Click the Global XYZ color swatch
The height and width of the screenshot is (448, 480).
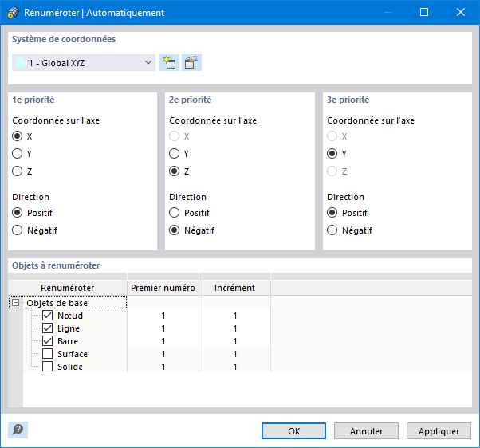20,63
